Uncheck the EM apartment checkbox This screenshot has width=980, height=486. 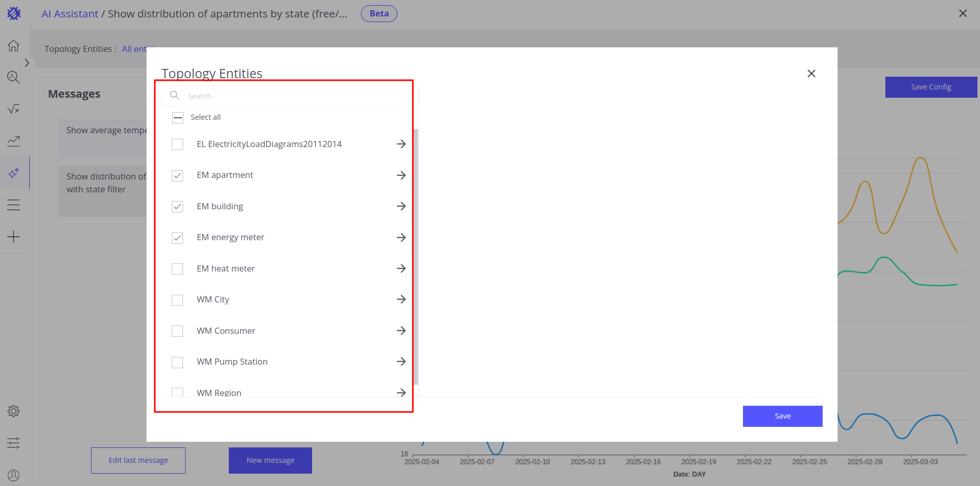click(177, 176)
